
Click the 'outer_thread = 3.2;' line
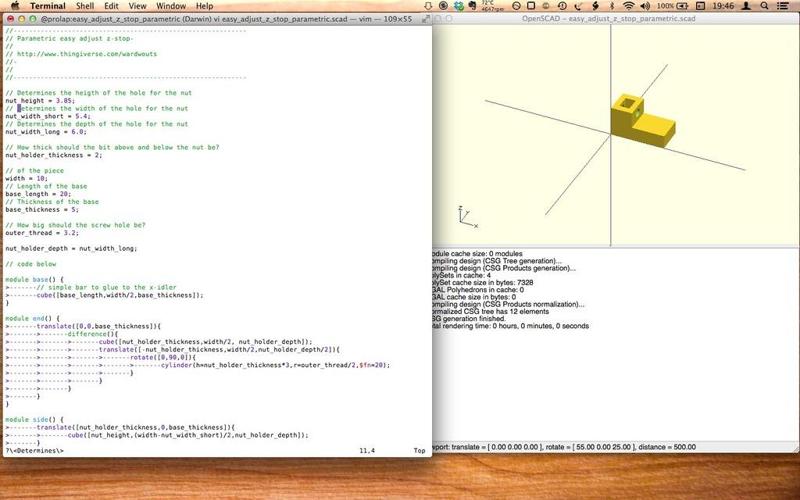[42, 233]
